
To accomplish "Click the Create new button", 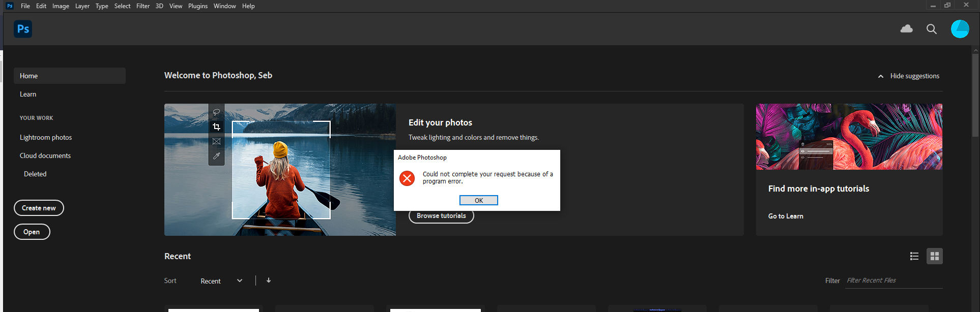I will [x=39, y=208].
